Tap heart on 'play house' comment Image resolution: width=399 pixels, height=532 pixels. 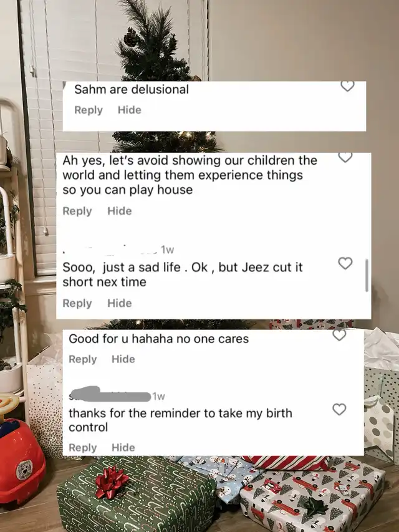tap(345, 157)
